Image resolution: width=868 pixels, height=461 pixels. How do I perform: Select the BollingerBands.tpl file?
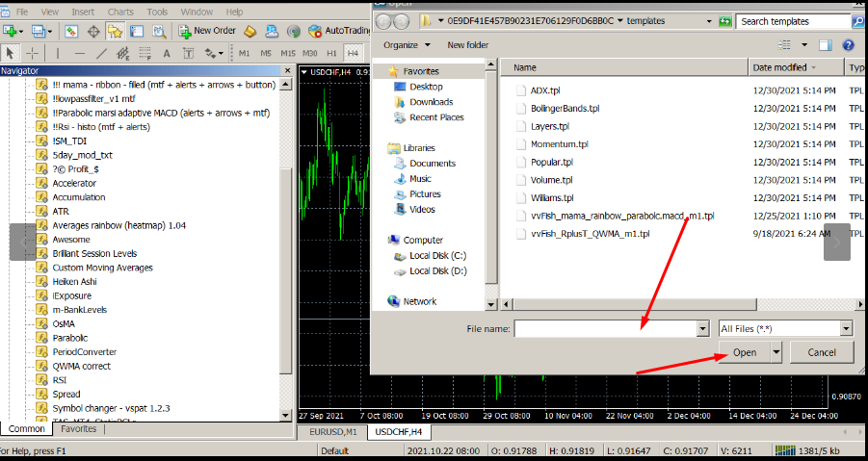coord(565,108)
